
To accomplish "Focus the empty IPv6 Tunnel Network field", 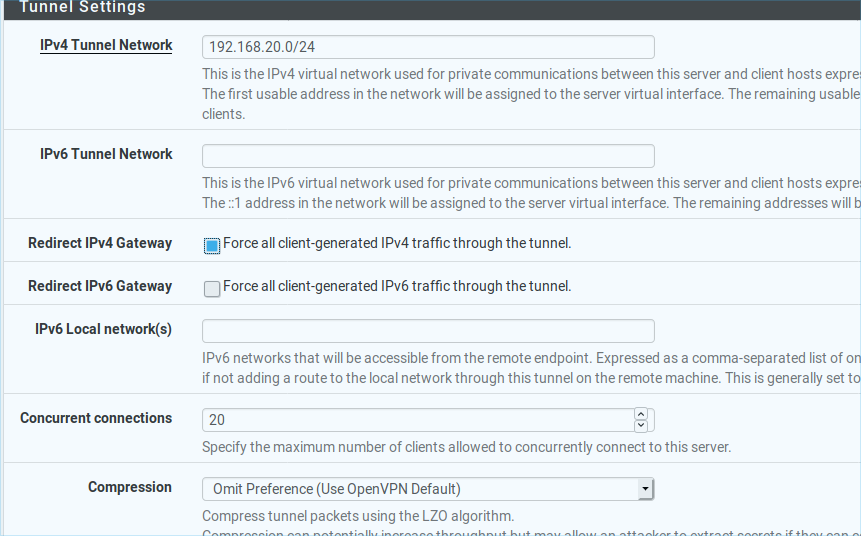I will (x=428, y=156).
